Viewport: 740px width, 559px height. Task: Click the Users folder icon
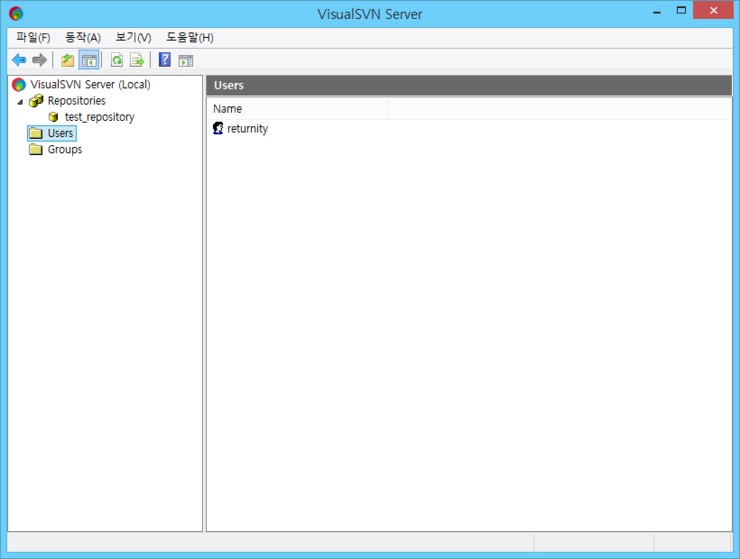[36, 133]
